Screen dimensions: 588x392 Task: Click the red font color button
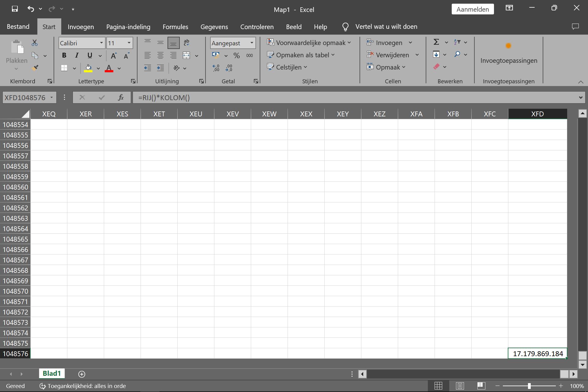click(x=109, y=68)
